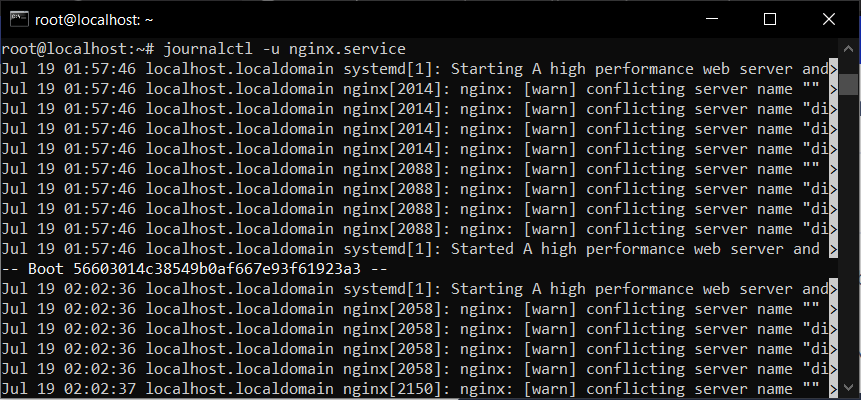Minimize the root@localhost terminal window
The width and height of the screenshot is (861, 400).
[712, 19]
